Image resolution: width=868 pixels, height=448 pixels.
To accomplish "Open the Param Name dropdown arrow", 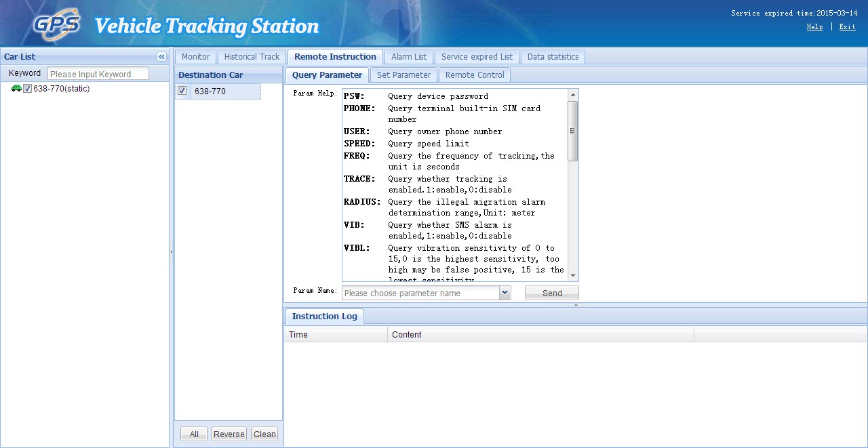I will 505,293.
